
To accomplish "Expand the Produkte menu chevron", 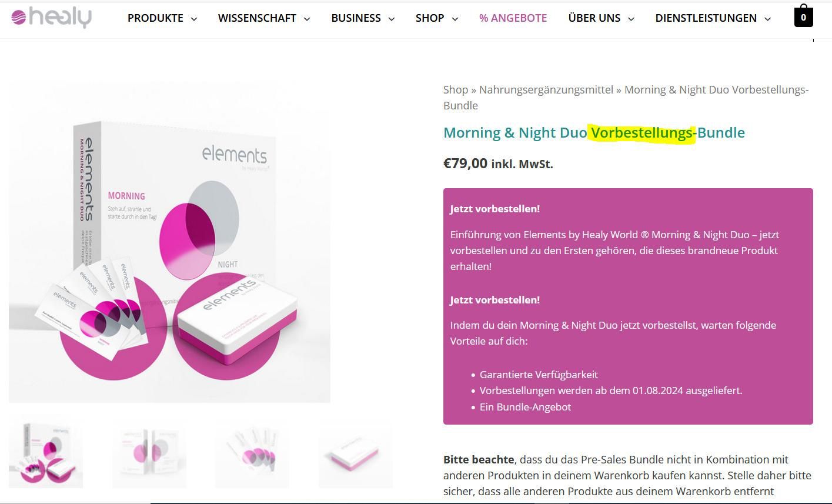I will [194, 19].
